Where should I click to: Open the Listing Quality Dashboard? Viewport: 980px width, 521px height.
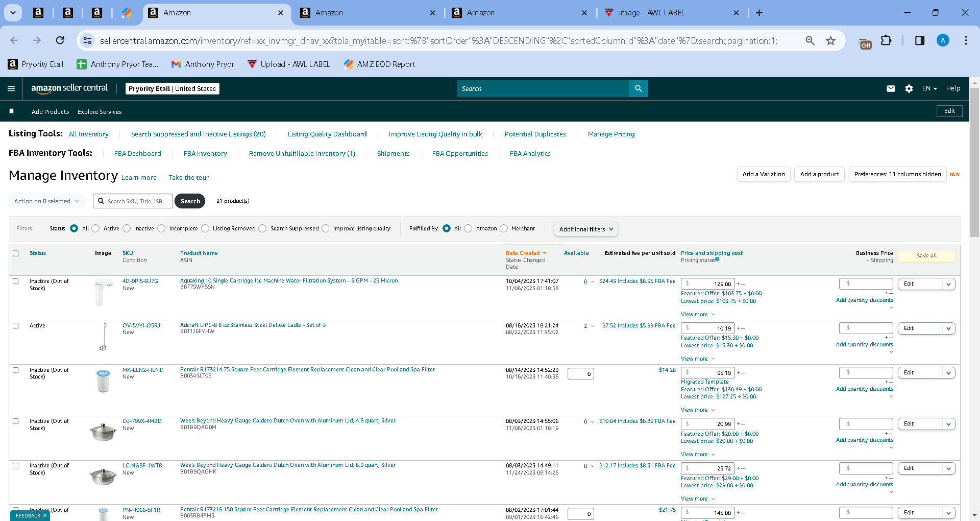coord(327,134)
